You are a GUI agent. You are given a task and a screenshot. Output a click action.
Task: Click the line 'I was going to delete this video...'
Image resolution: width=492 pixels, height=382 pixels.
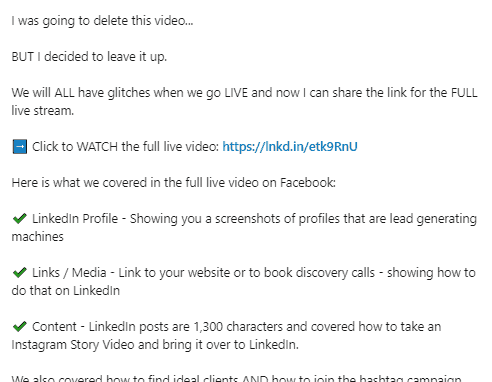point(102,21)
